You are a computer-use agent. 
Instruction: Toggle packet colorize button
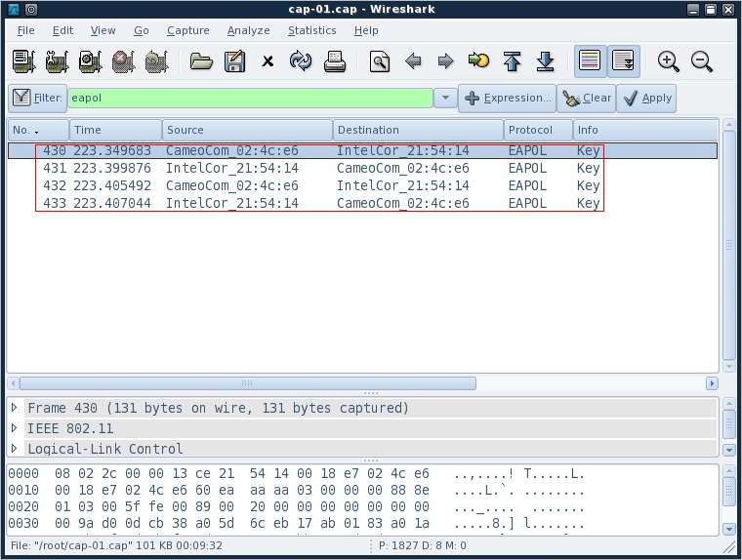click(x=590, y=61)
